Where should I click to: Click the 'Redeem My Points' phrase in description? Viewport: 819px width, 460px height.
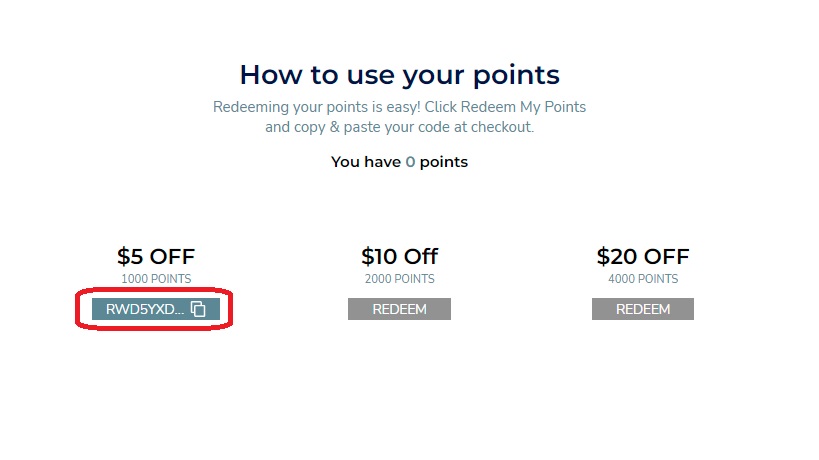pos(523,107)
